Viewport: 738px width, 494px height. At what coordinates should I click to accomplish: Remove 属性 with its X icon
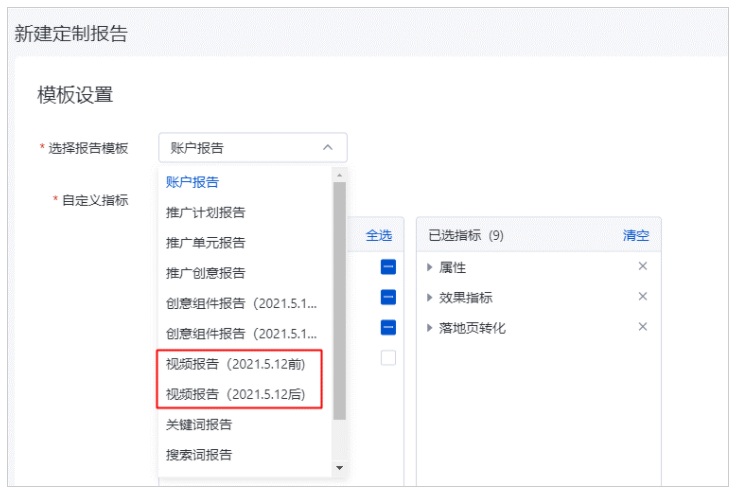click(643, 266)
